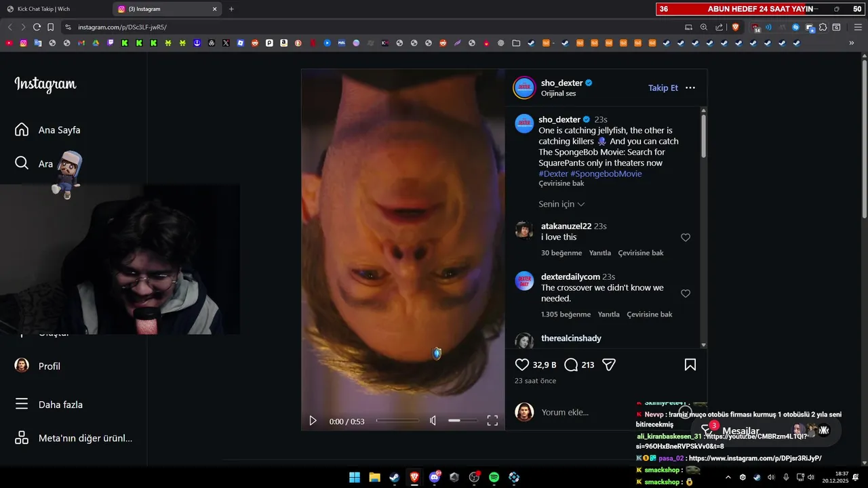
Task: Open therealcinshady commenter username
Action: point(571,338)
